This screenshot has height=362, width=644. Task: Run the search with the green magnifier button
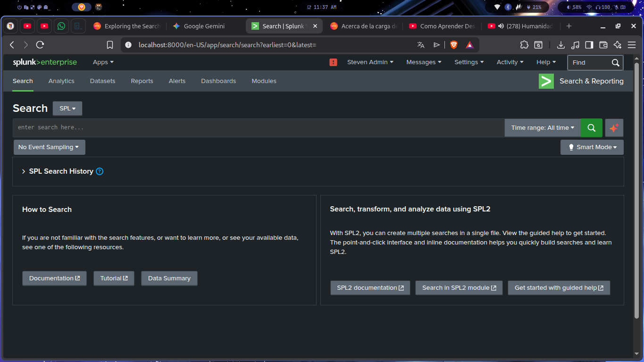(x=591, y=127)
